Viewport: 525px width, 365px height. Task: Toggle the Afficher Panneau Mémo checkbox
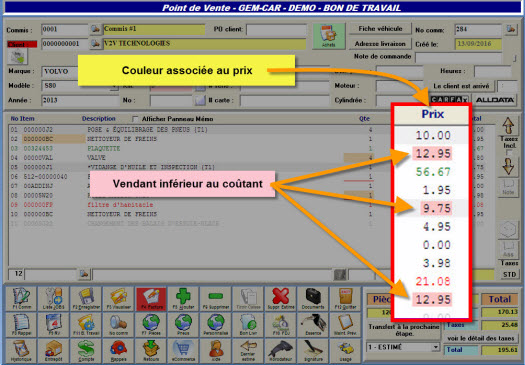point(135,119)
